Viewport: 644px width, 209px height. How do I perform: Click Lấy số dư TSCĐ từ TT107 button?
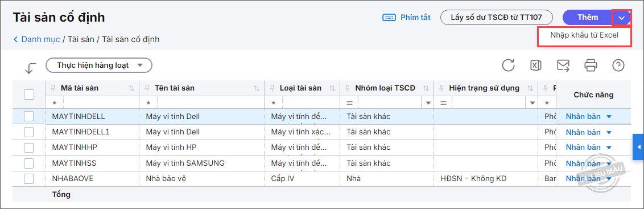click(497, 17)
